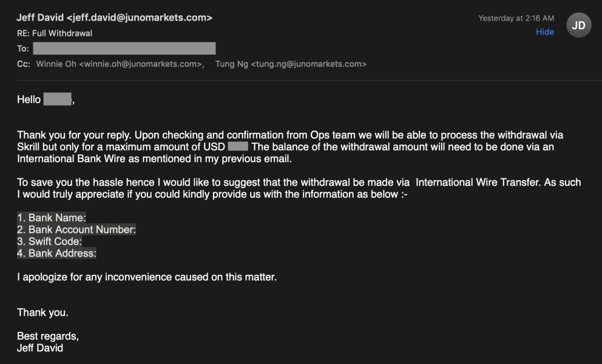Screen dimensions: 602x364
Task: Select Cc recipient Tung Ng
Action: (x=291, y=64)
